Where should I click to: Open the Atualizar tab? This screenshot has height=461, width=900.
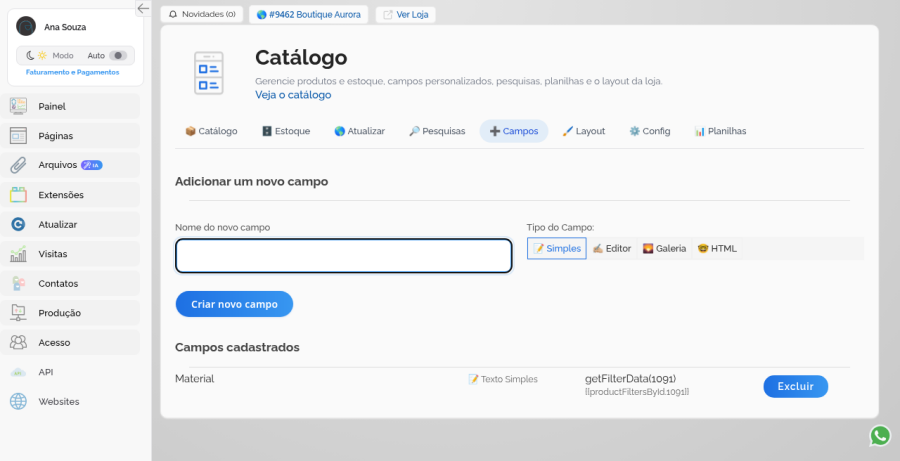pyautogui.click(x=359, y=131)
